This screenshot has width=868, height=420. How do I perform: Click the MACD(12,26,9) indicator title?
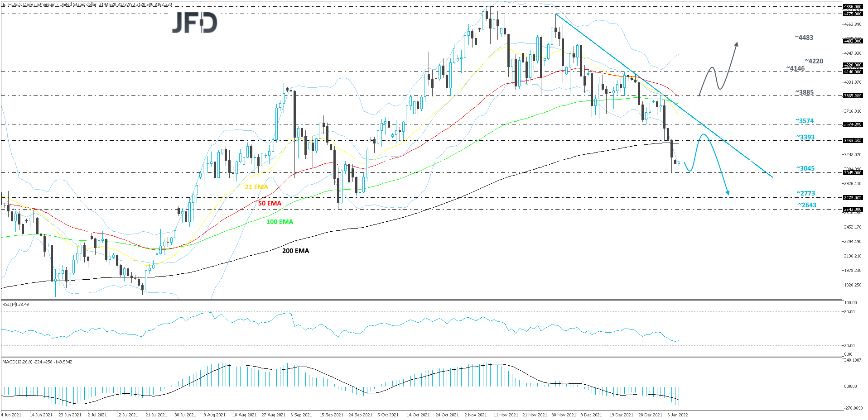[37, 362]
